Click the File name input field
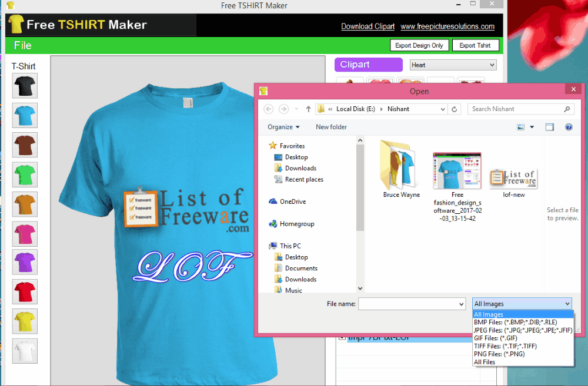 408,304
